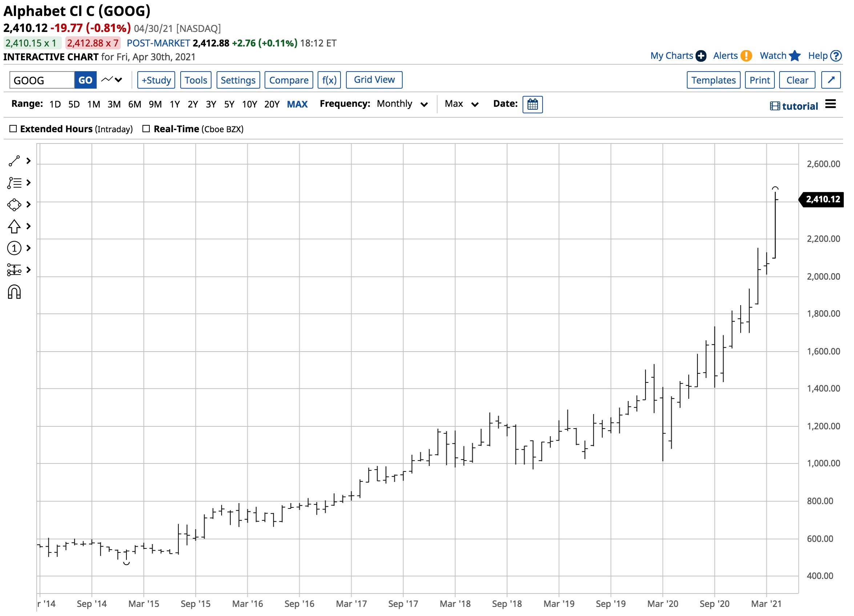The height and width of the screenshot is (616, 854).
Task: Select the polygon shapes tool icon
Action: tap(14, 206)
